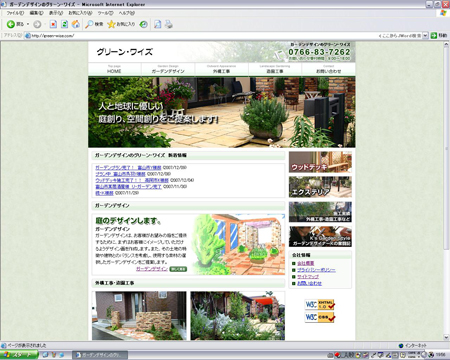Expand the address bar dropdown arrow
This screenshot has height=360, width=450.
[425, 35]
